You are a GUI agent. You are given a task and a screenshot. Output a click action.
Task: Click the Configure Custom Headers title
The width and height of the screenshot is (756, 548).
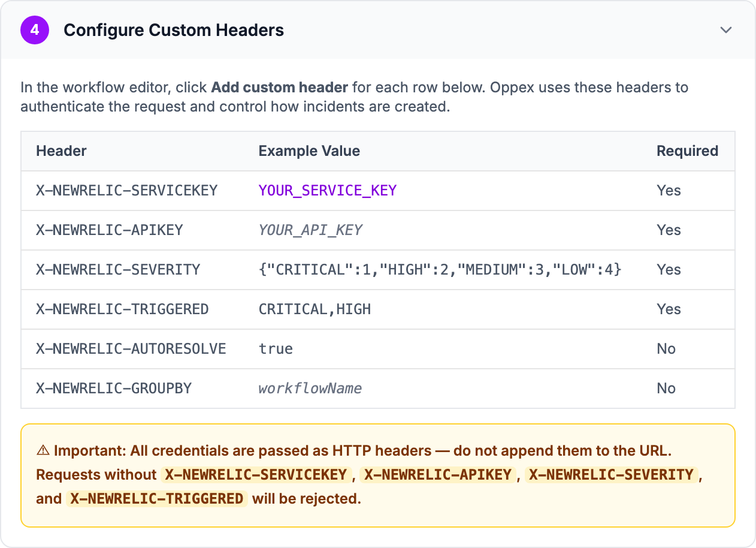174,30
